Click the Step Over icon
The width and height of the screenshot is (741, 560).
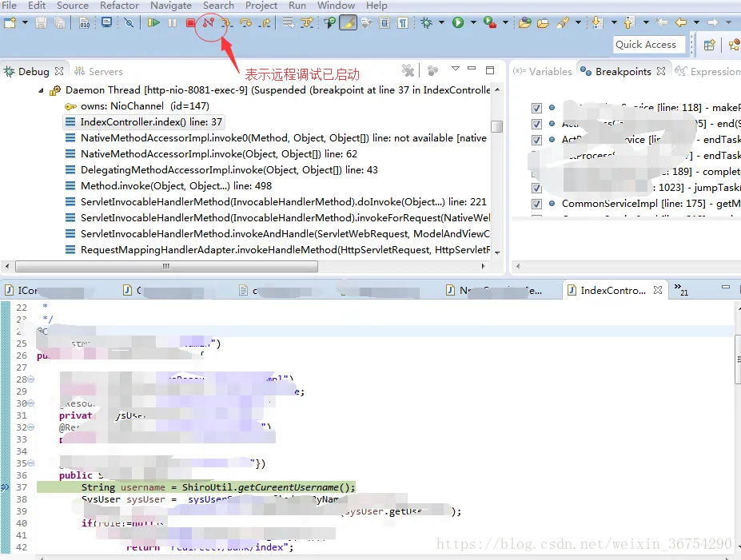tap(245, 22)
